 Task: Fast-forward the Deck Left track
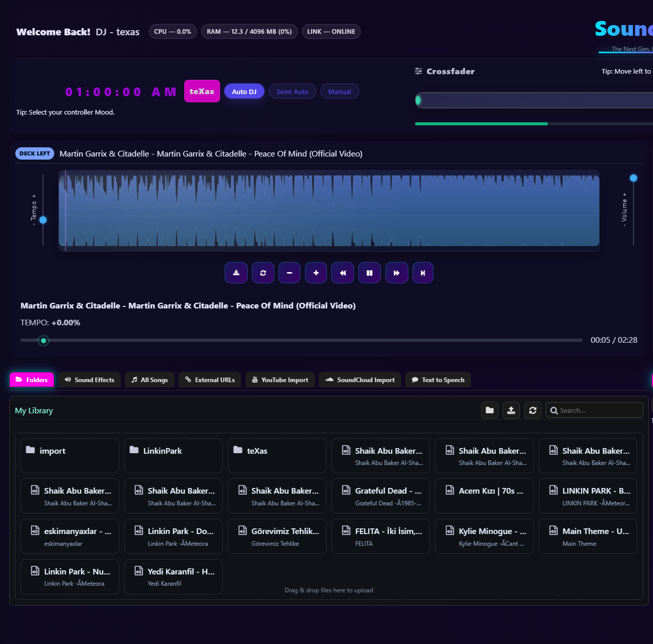point(397,273)
